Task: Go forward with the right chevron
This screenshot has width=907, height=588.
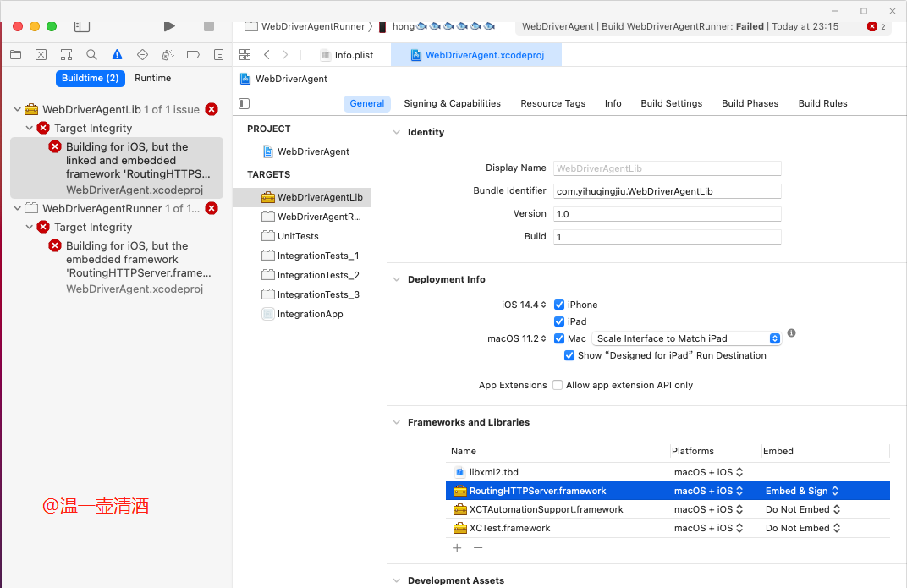Action: point(284,55)
